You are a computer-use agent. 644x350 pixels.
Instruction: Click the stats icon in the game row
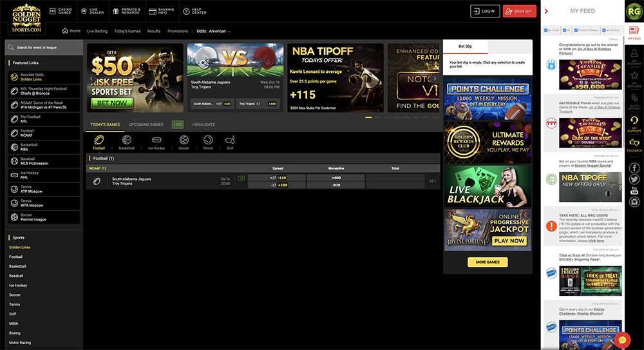(x=241, y=178)
